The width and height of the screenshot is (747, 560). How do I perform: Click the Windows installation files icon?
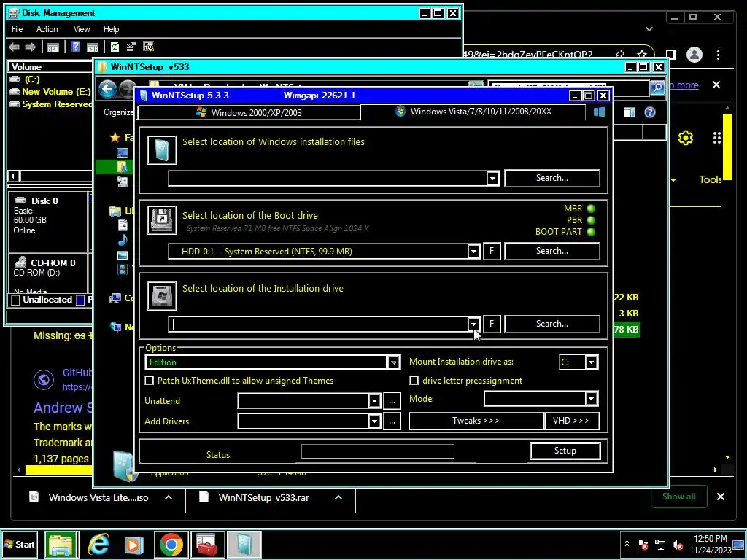click(162, 150)
